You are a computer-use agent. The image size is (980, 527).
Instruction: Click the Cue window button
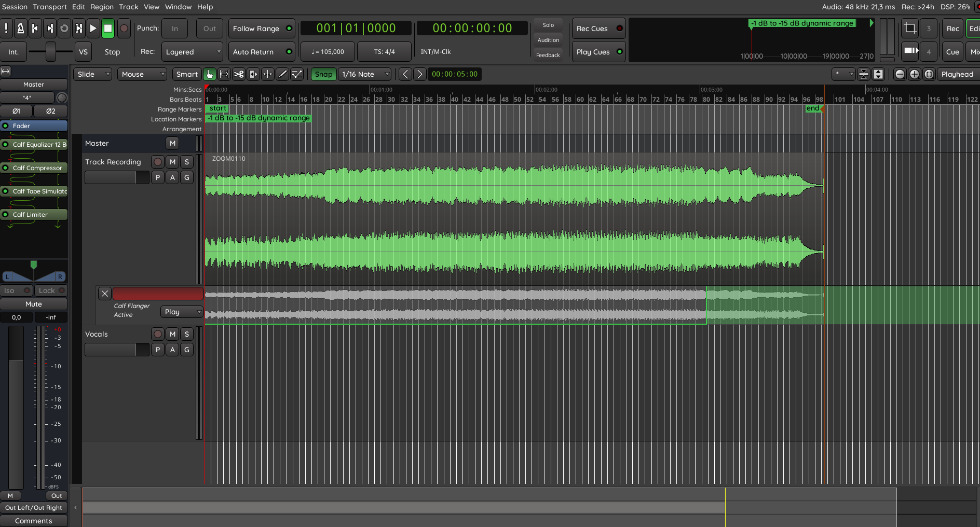click(952, 51)
